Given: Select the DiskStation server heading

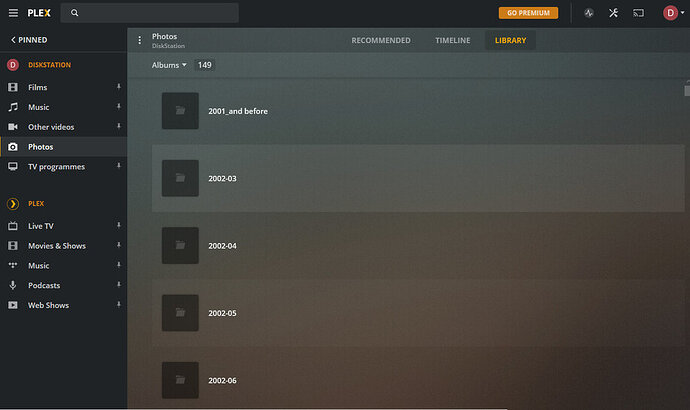Looking at the screenshot, I should coord(49,65).
